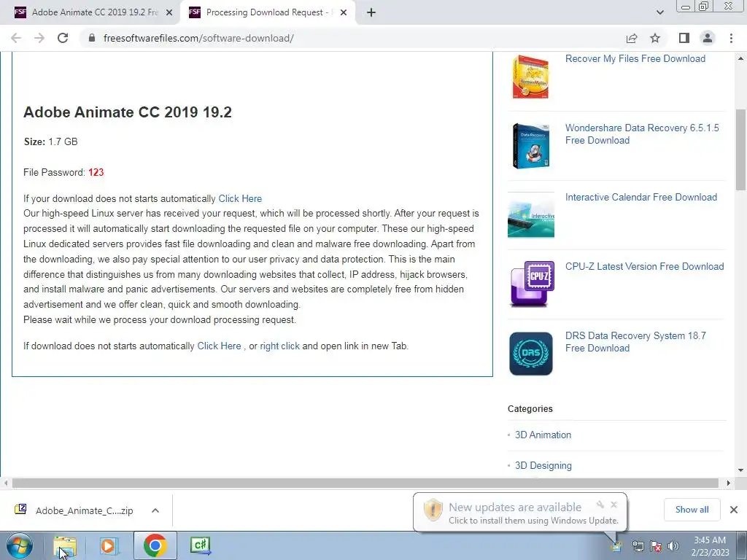Click the vertical scrollbar up arrow
This screenshot has width=747, height=560.
coord(741,58)
